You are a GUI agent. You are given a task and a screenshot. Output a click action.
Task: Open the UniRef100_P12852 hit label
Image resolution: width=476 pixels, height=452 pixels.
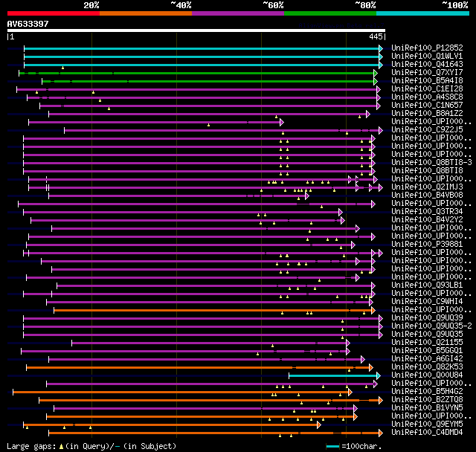point(427,48)
